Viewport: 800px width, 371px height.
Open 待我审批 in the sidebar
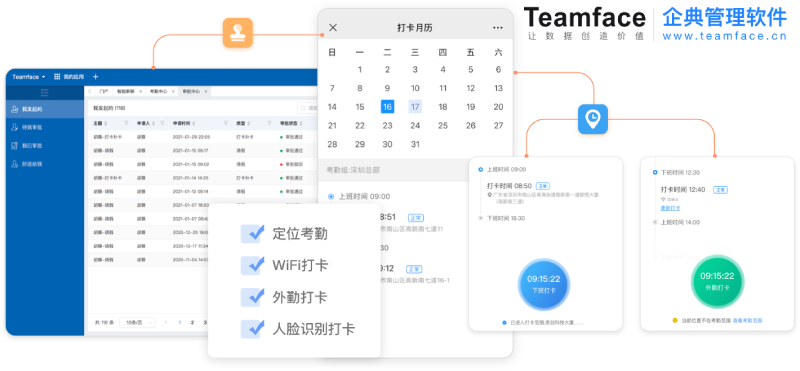click(45, 127)
